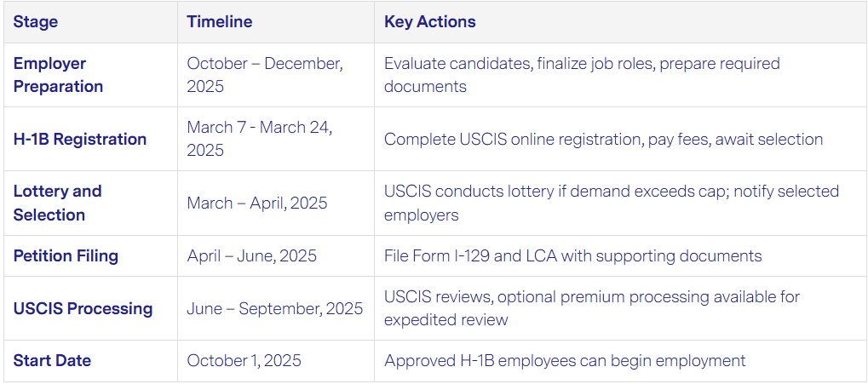868x384 pixels.
Task: Select the USCIS Processing stage cell
Action: (x=83, y=308)
